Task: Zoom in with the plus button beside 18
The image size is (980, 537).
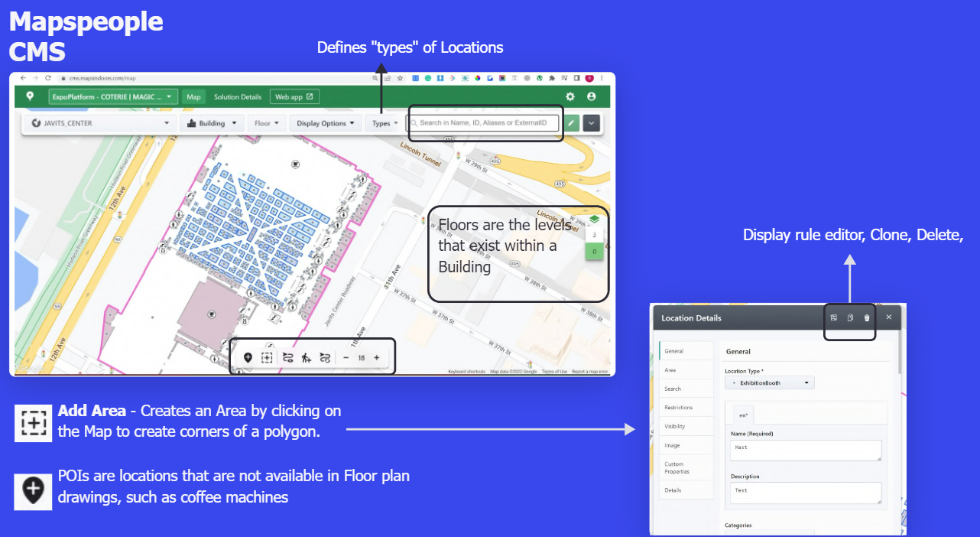Action: tap(377, 357)
